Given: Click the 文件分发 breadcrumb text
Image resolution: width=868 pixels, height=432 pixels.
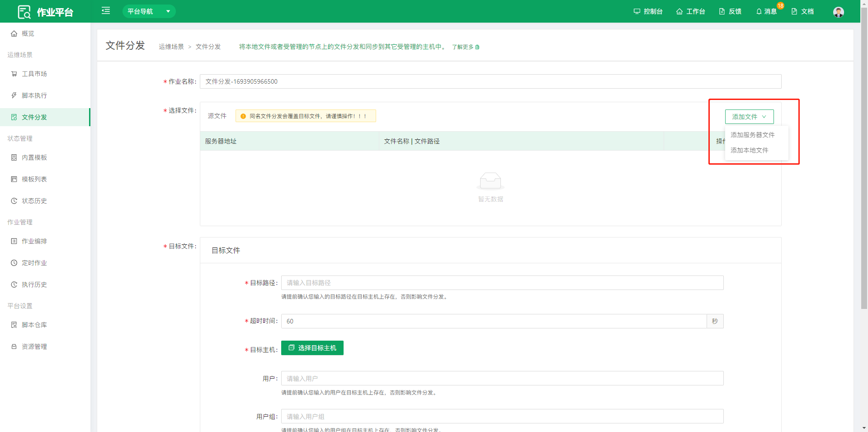Looking at the screenshot, I should (208, 47).
